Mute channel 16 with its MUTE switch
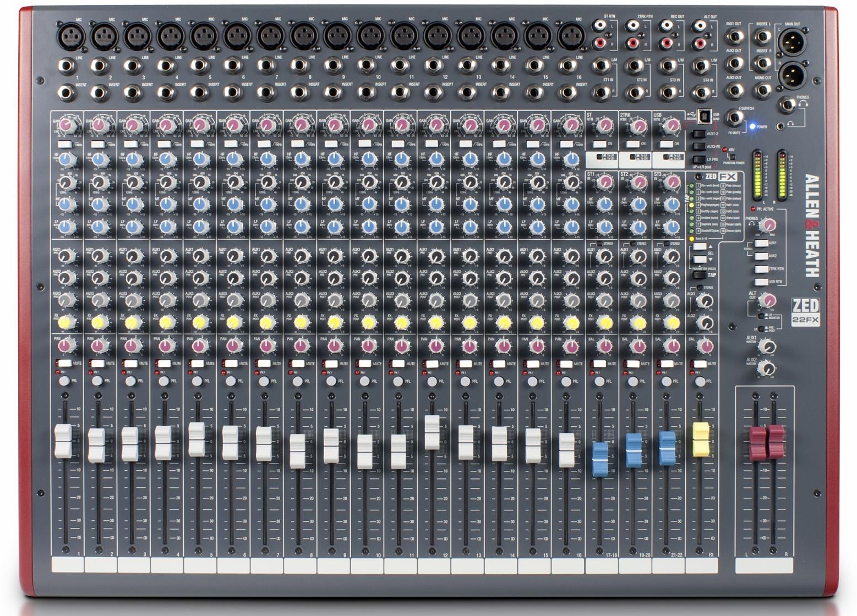857x616 pixels. 566,363
